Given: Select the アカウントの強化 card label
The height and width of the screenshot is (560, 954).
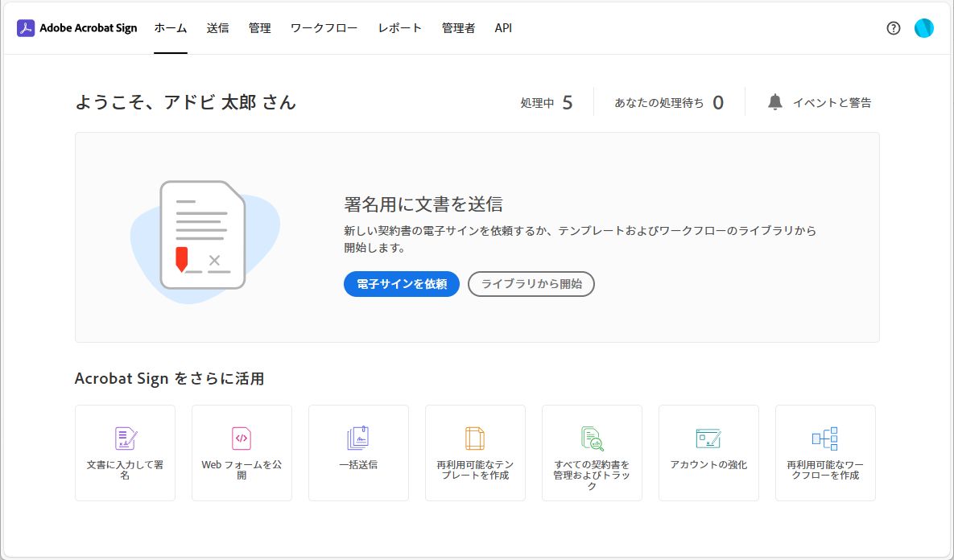Looking at the screenshot, I should pos(708,464).
